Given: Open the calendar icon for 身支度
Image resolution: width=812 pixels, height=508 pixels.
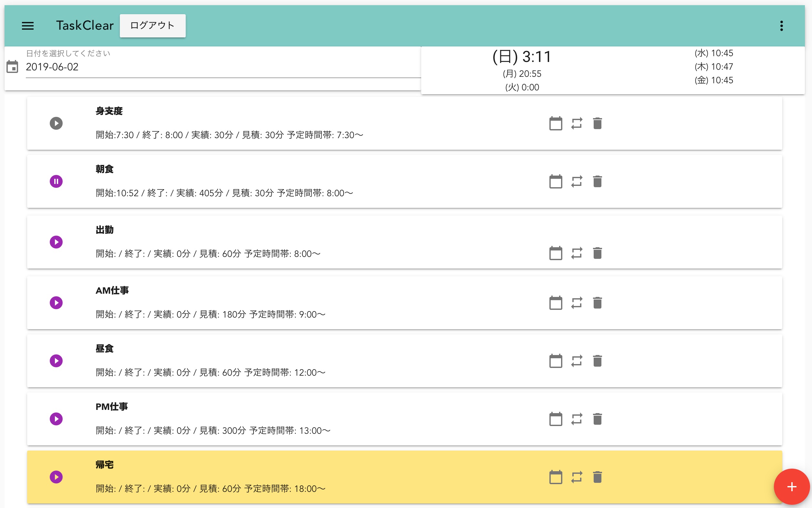Looking at the screenshot, I should click(556, 124).
